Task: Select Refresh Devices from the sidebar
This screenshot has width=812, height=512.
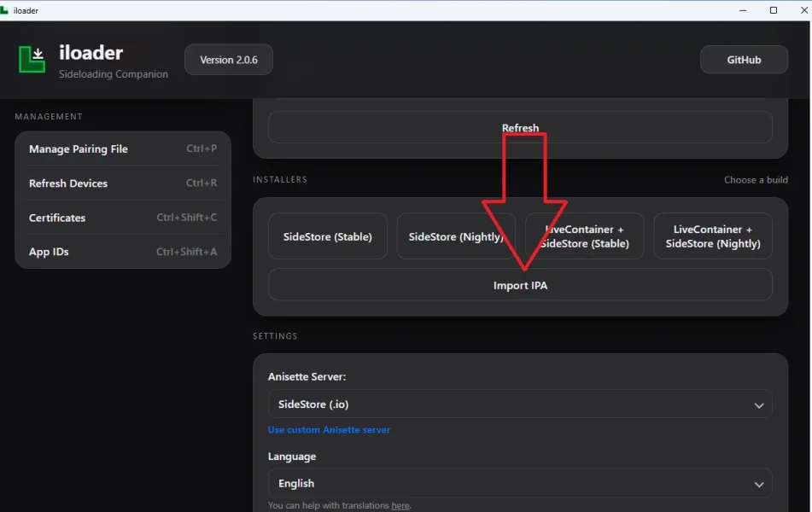Action: 68,183
